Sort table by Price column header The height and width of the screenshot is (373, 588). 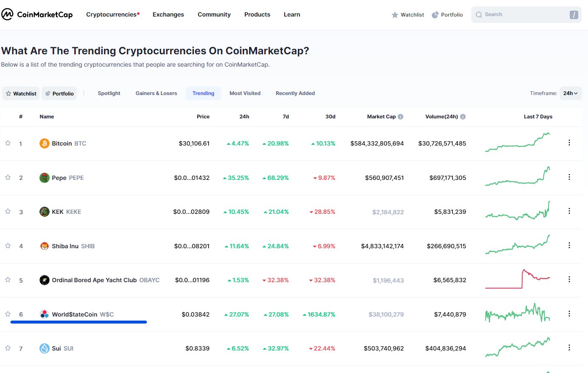pyautogui.click(x=203, y=117)
